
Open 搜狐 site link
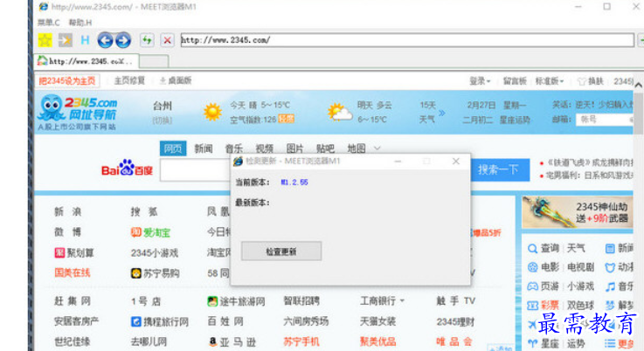click(144, 212)
